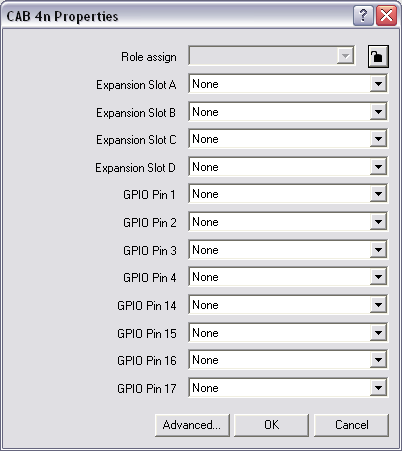This screenshot has width=402, height=451.
Task: Toggle the role assign lock icon
Action: pyautogui.click(x=378, y=57)
